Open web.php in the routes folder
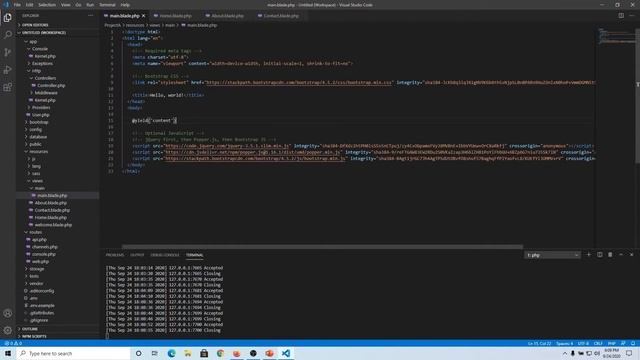This screenshot has height=360, width=640. [40, 262]
